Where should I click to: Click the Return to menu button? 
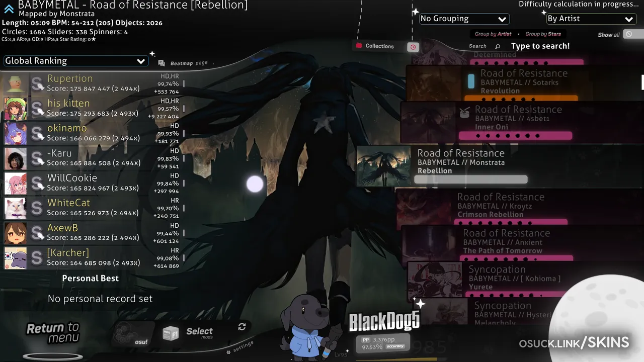(53, 333)
